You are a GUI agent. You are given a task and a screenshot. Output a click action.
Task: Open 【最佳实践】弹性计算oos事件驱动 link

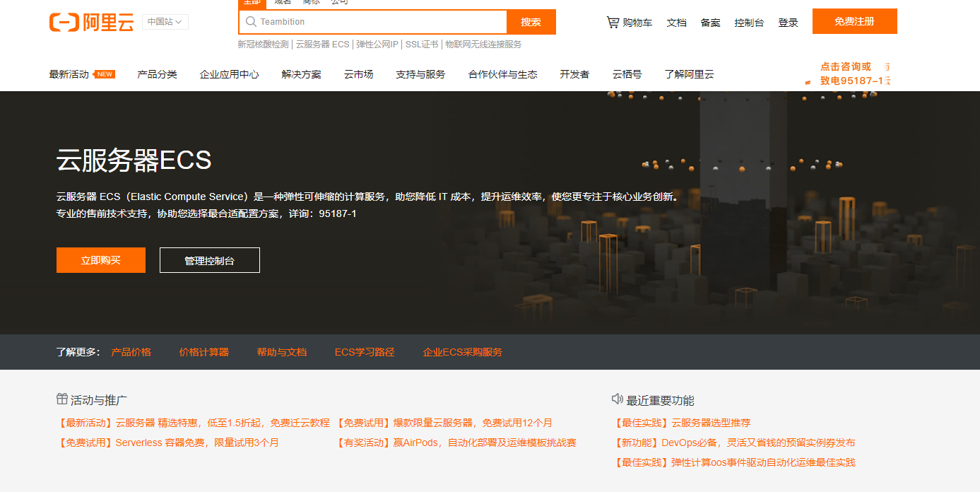[736, 462]
